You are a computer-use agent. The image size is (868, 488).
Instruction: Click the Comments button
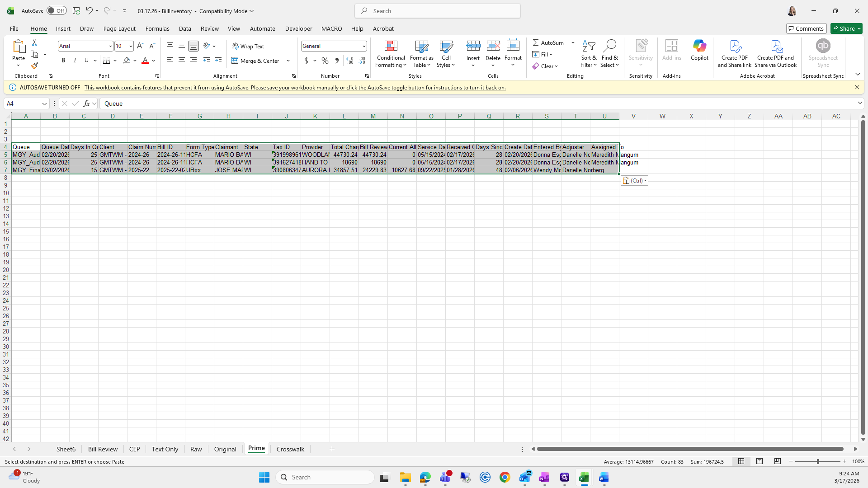(806, 28)
